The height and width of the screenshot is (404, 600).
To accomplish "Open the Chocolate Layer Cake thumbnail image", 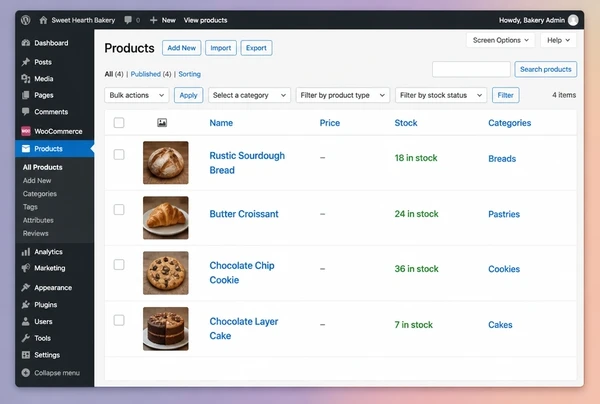I will point(166,329).
